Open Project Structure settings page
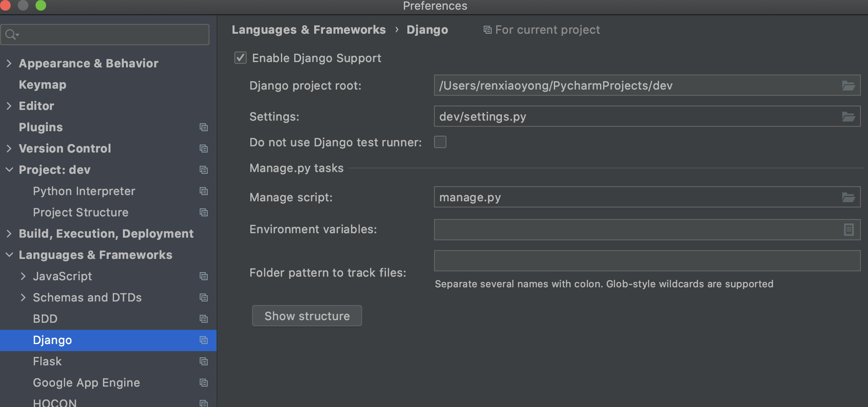This screenshot has height=407, width=868. tap(81, 212)
